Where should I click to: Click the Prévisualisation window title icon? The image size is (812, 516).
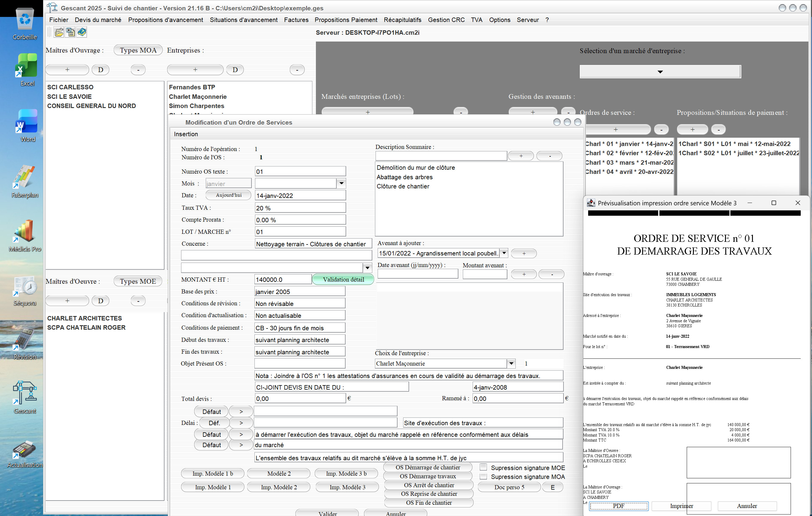tap(591, 203)
